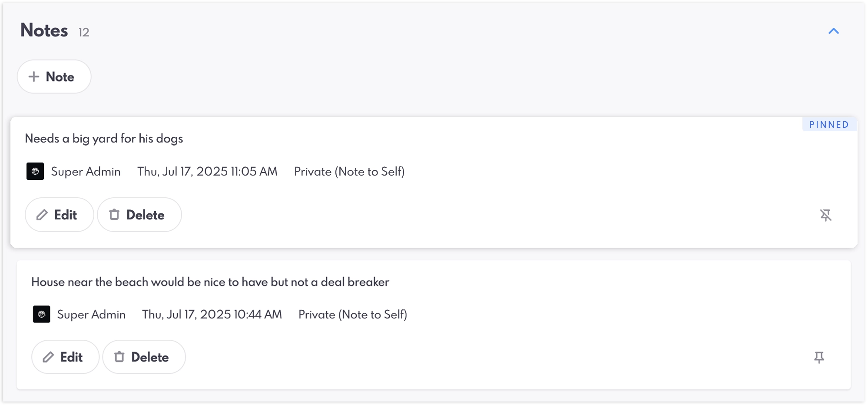The height and width of the screenshot is (405, 868).
Task: Click Super Admin avatar on the beach note
Action: (42, 314)
